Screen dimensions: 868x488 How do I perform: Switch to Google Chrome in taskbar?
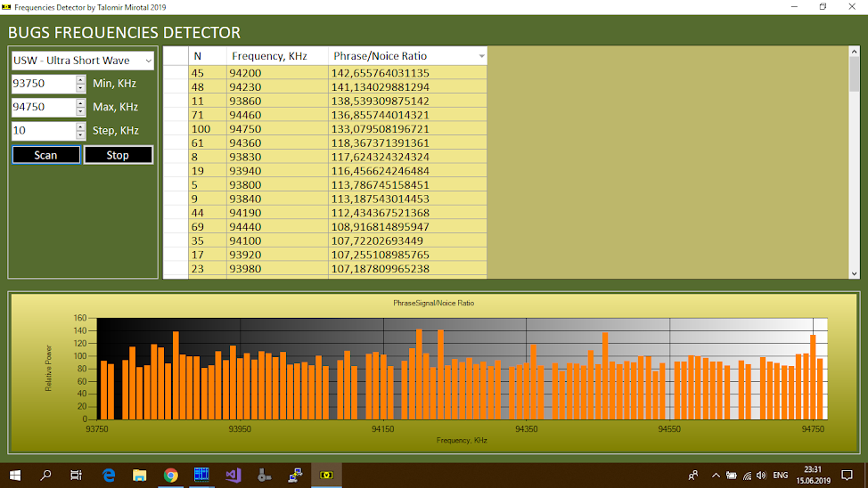(x=170, y=476)
